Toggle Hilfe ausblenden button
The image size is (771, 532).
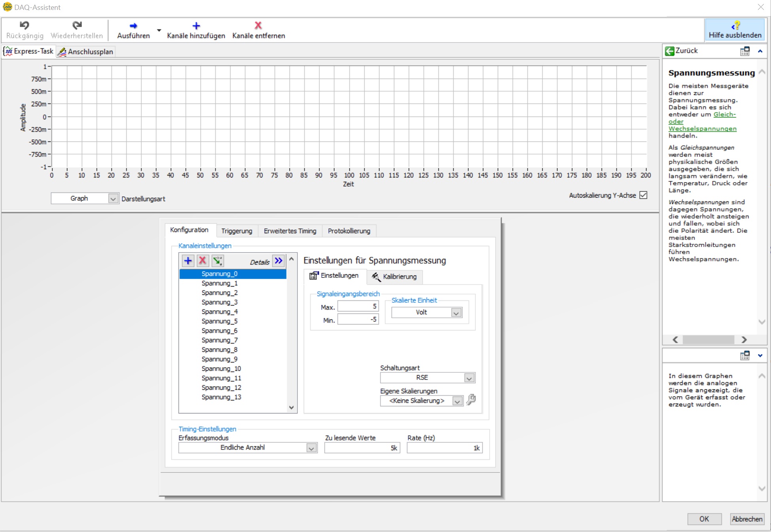click(735, 30)
